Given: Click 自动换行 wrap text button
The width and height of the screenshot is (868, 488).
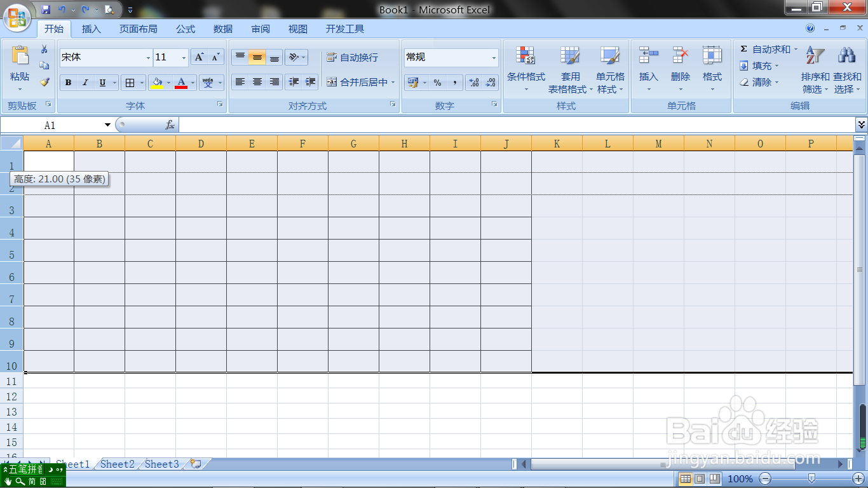Looking at the screenshot, I should point(353,57).
